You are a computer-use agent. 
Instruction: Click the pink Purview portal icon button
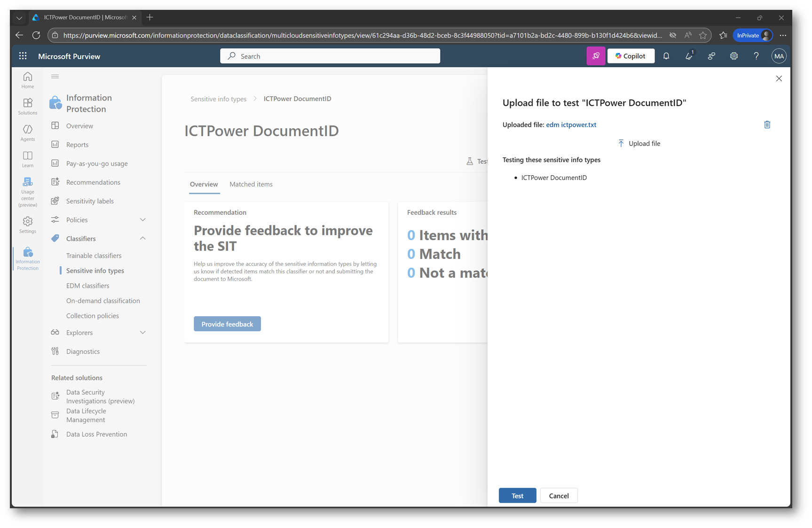point(596,56)
